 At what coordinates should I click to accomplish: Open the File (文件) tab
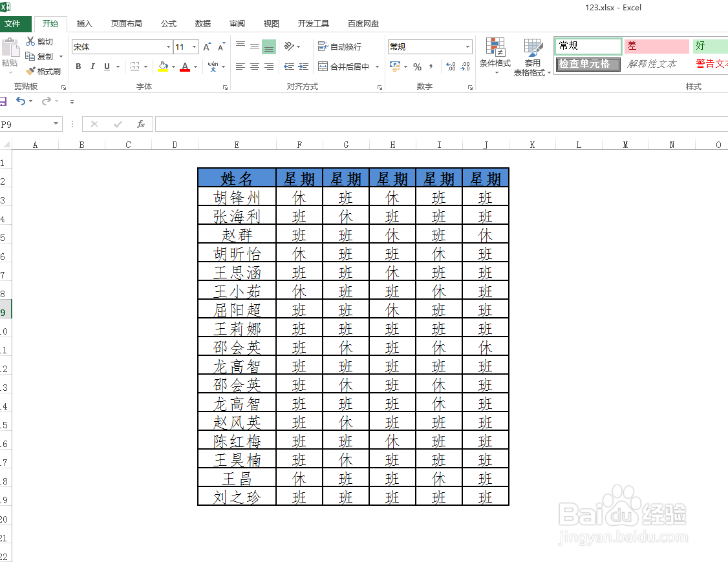pos(14,24)
